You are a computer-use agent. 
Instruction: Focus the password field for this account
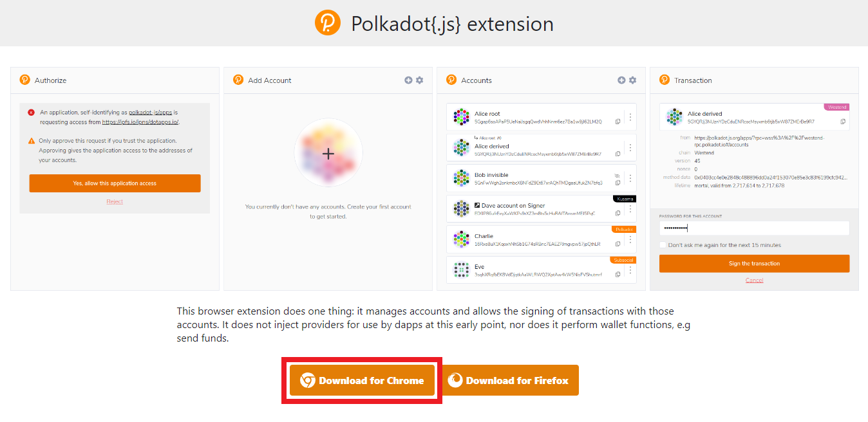click(754, 228)
